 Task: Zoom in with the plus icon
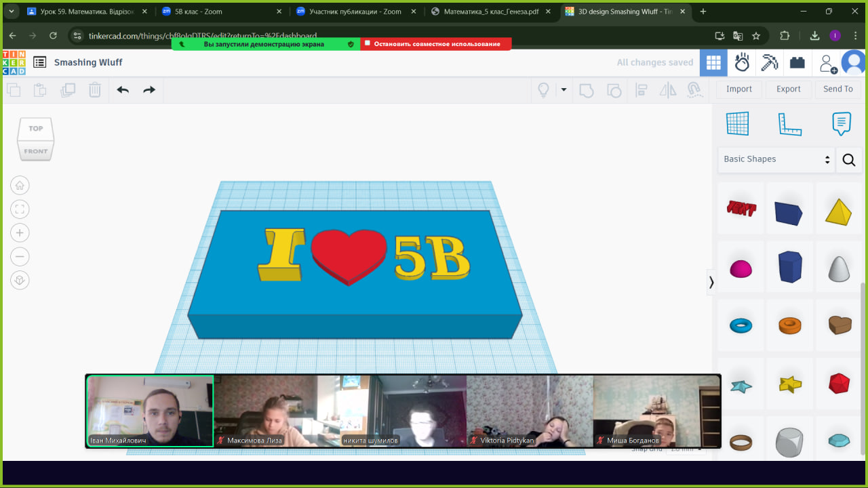pyautogui.click(x=20, y=232)
